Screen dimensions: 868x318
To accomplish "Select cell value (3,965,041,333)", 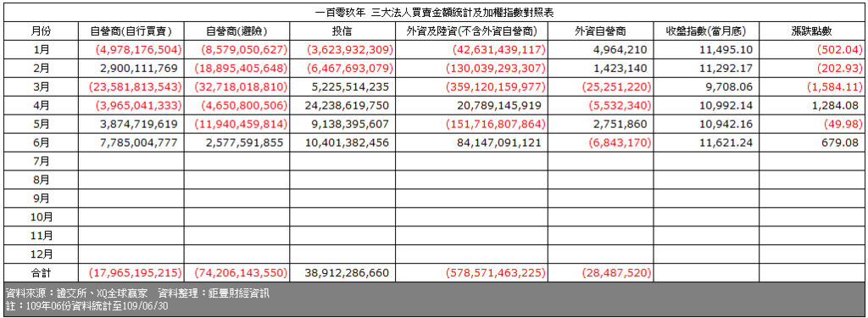I will pos(138,106).
